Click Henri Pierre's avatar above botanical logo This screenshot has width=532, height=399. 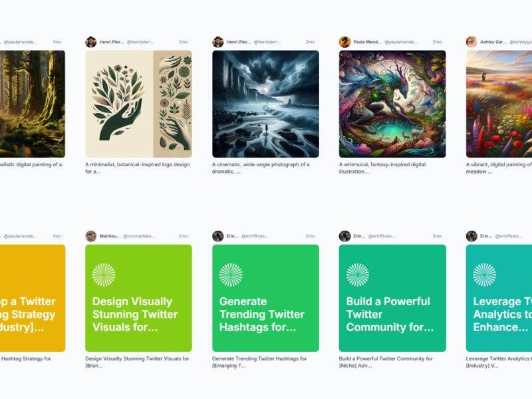click(x=91, y=42)
